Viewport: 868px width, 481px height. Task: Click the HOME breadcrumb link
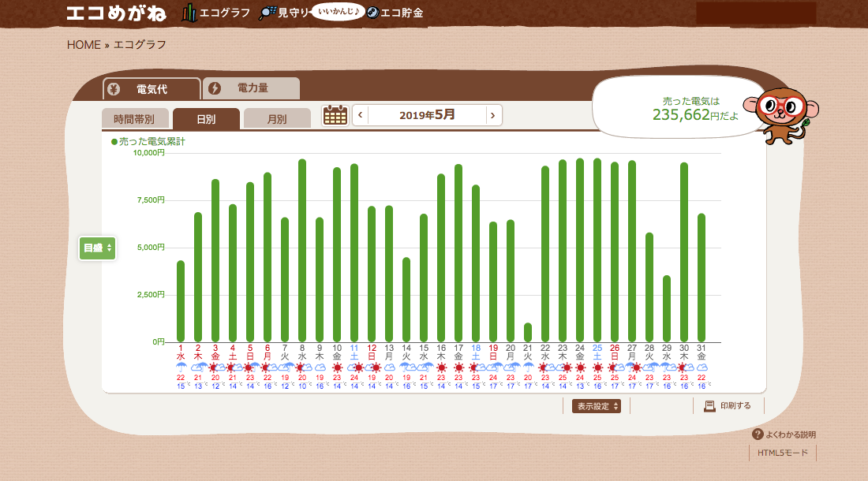click(84, 45)
